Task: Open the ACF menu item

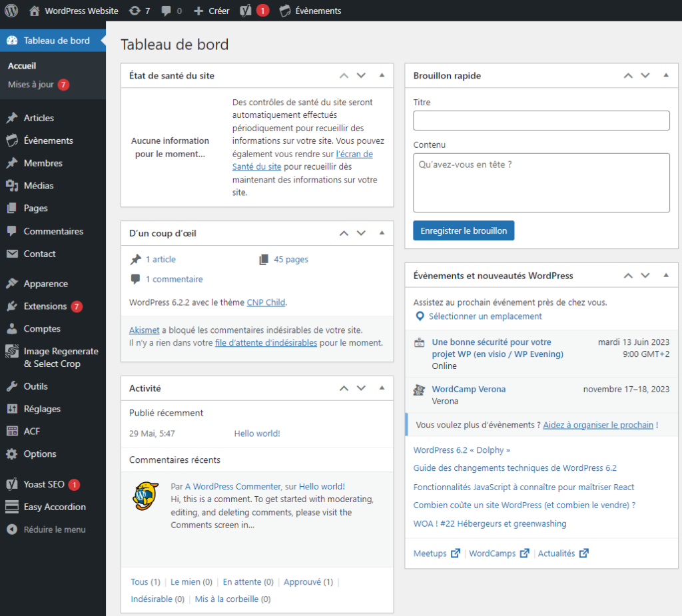Action: pos(32,432)
